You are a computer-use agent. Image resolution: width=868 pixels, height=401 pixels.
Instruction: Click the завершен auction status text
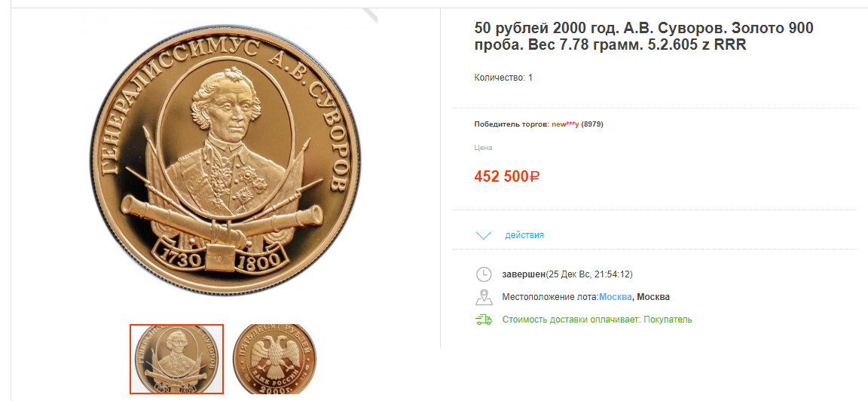pyautogui.click(x=524, y=274)
